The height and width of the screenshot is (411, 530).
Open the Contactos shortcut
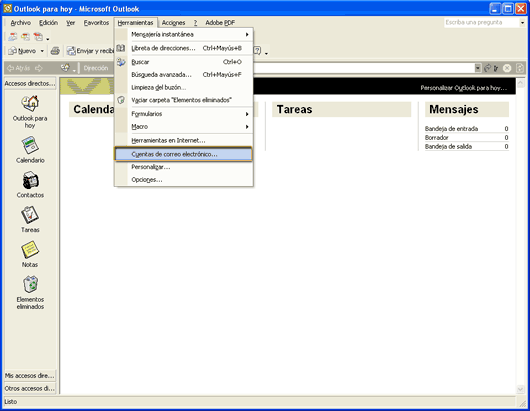point(30,185)
